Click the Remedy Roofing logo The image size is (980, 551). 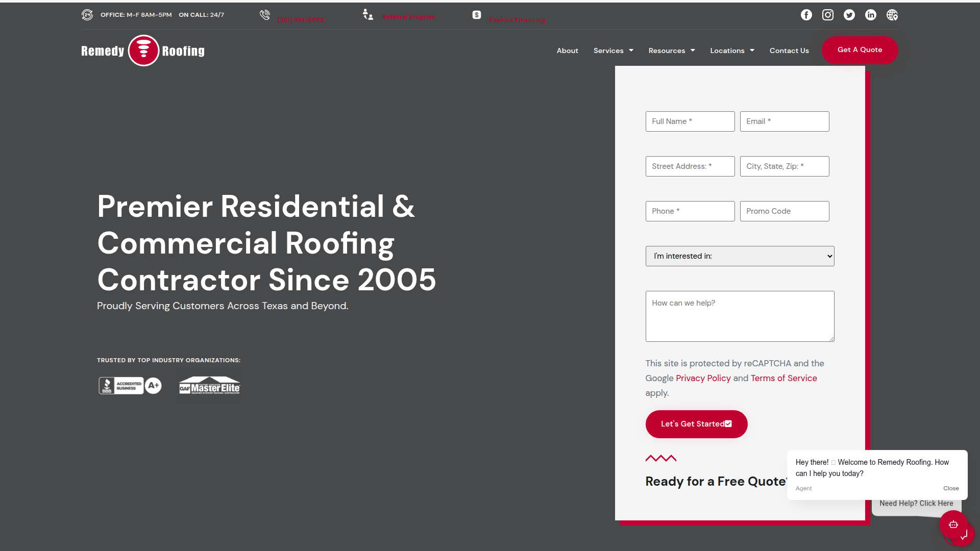[143, 51]
